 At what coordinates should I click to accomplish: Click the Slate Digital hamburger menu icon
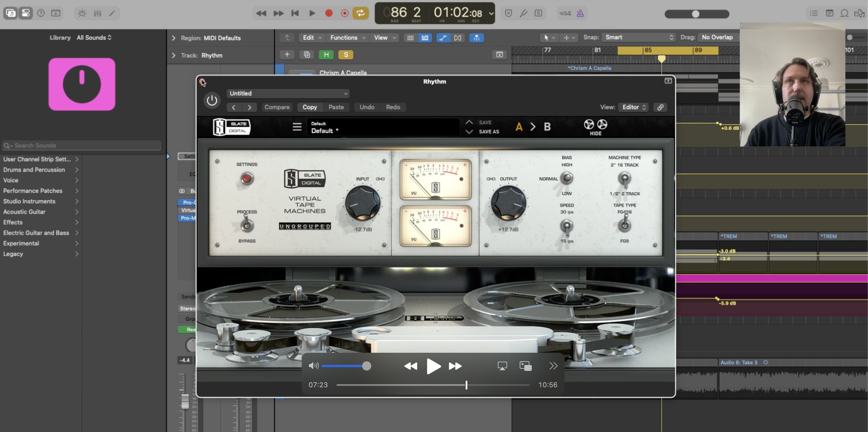[297, 127]
